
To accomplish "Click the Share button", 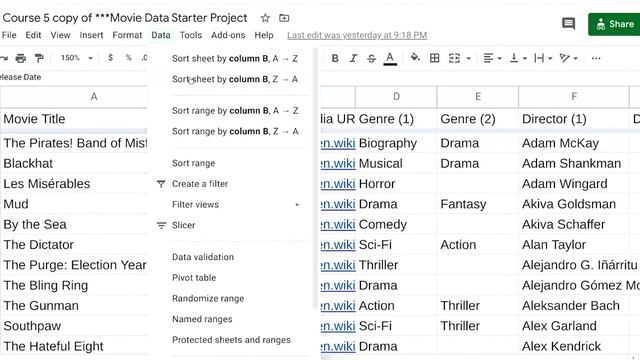I will click(614, 24).
